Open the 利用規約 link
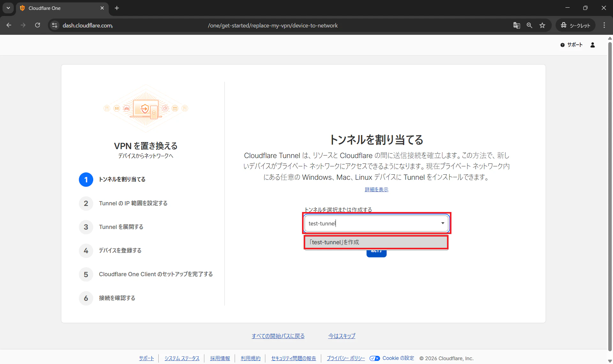 tap(251, 358)
